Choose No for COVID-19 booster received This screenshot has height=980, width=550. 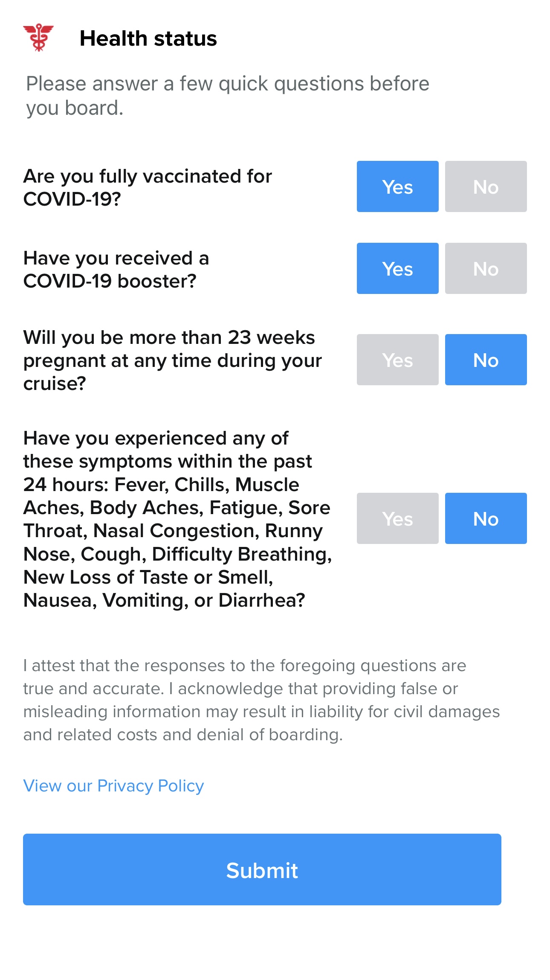coord(486,268)
